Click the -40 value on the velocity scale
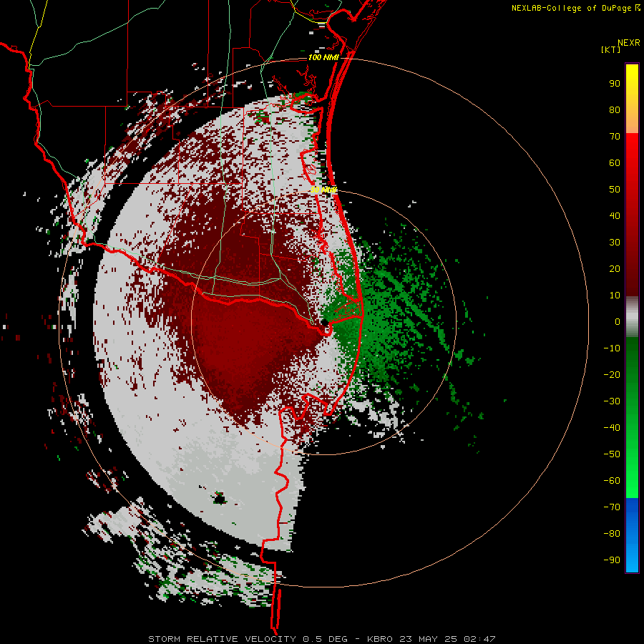This screenshot has height=644, width=644. click(x=612, y=428)
